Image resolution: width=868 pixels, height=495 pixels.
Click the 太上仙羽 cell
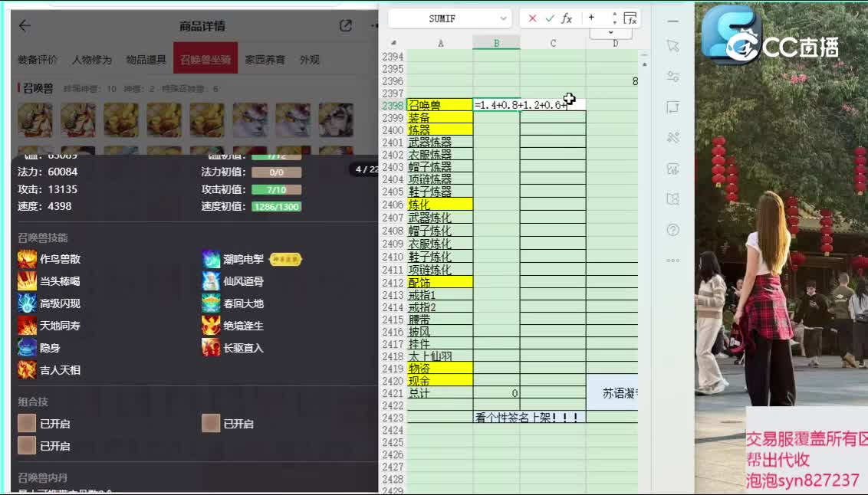click(439, 356)
